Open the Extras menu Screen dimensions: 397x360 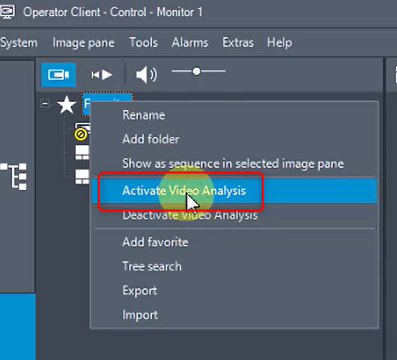(238, 43)
